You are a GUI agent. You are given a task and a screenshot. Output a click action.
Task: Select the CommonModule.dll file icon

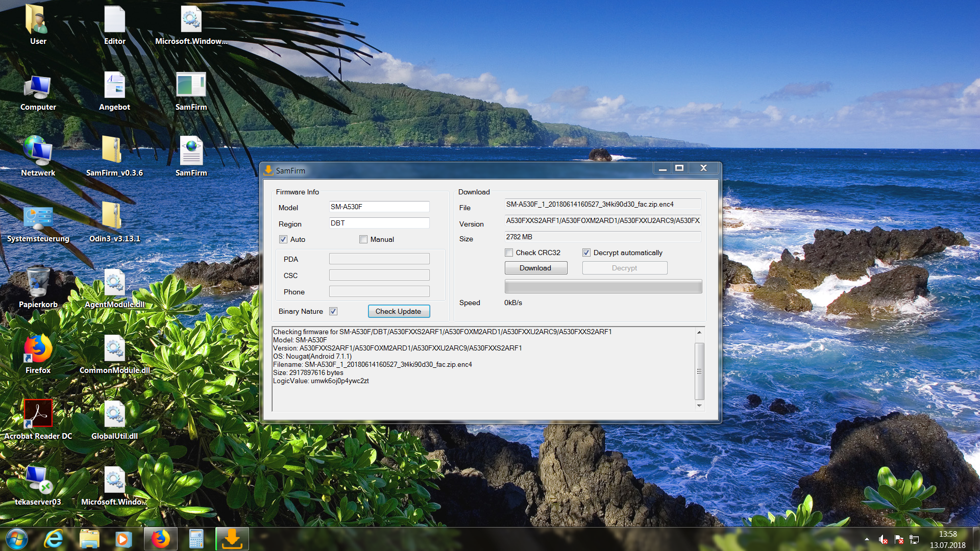tap(114, 354)
